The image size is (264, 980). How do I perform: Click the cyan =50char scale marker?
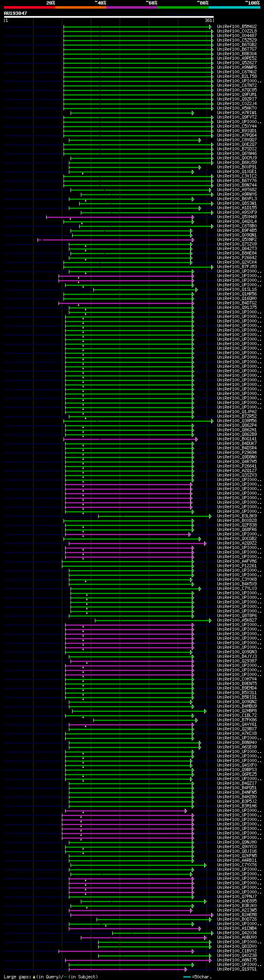tap(187, 977)
